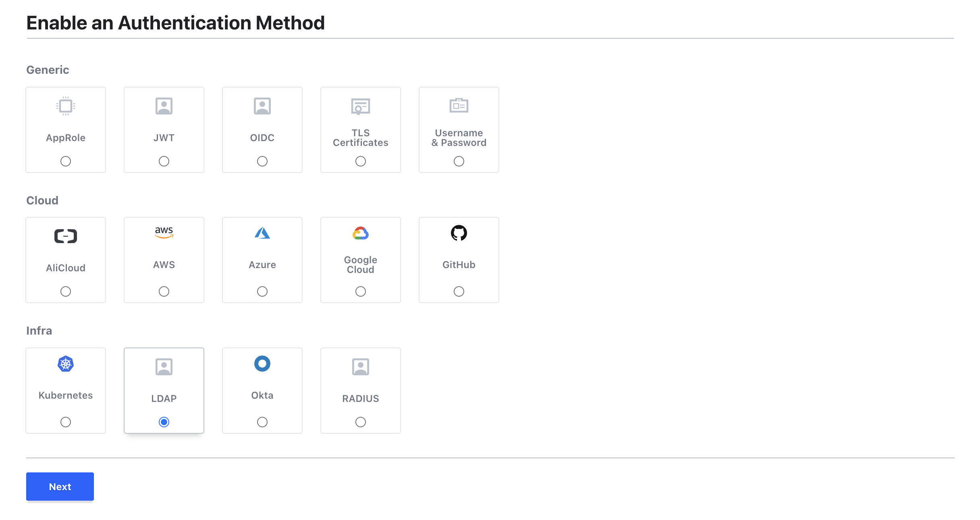Click the AliCloud label text

66,268
